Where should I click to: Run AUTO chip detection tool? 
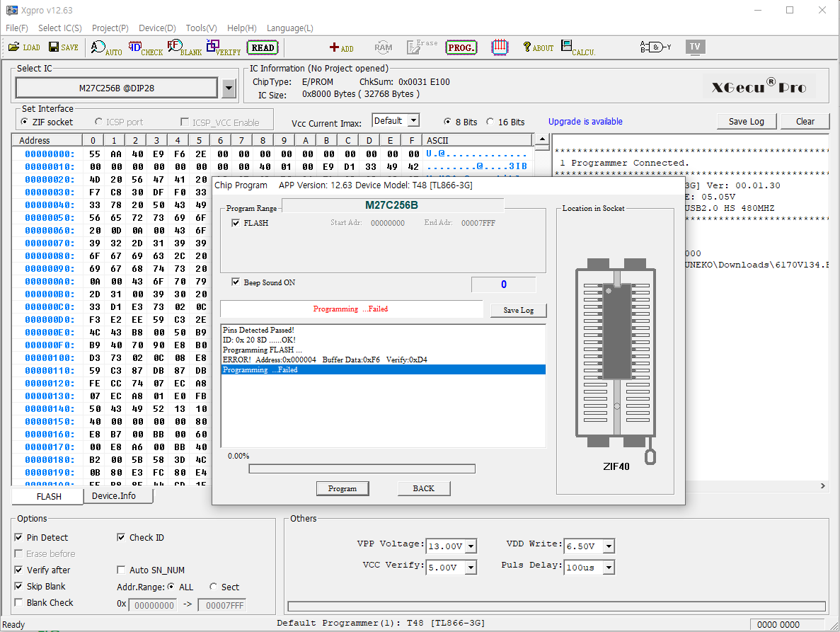106,48
